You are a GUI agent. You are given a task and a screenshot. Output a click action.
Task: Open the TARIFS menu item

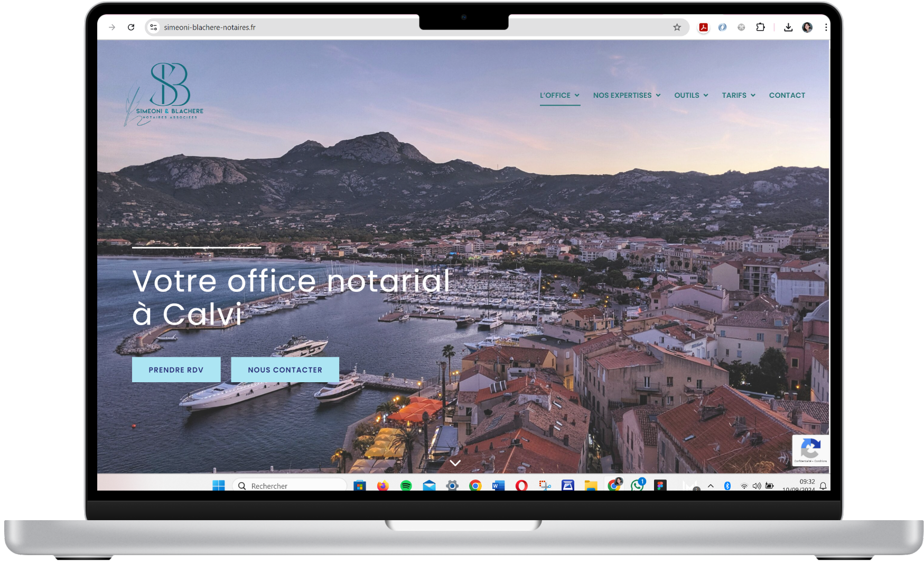[x=734, y=95]
